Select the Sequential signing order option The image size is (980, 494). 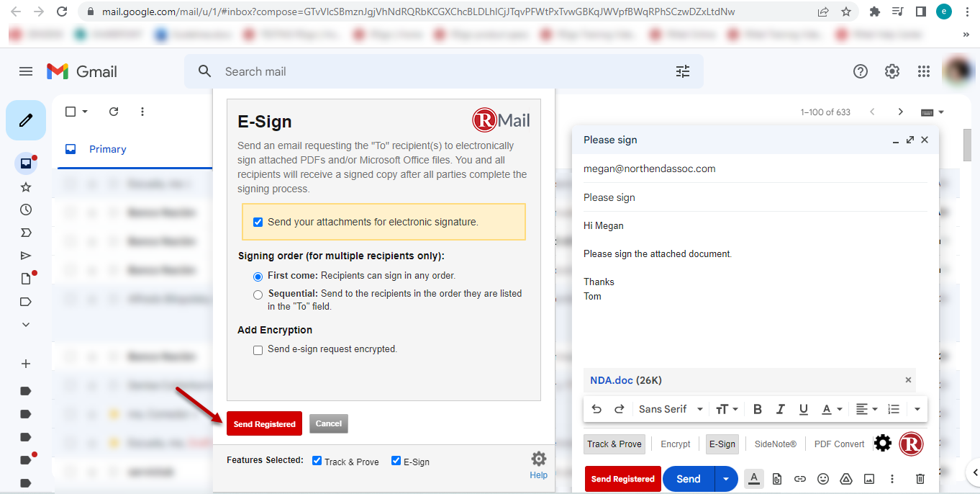(x=258, y=294)
